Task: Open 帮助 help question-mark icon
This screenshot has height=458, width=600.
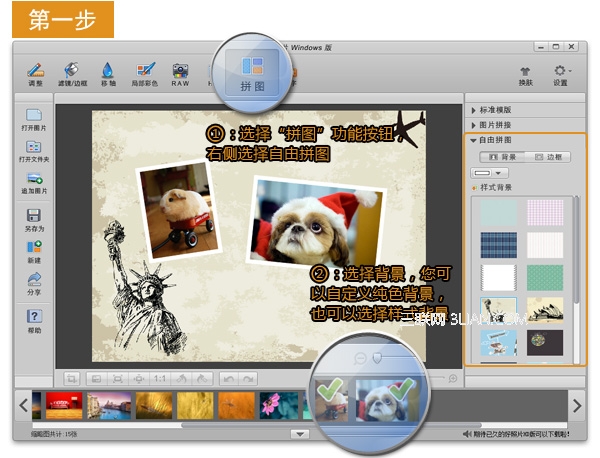Action: 34,321
